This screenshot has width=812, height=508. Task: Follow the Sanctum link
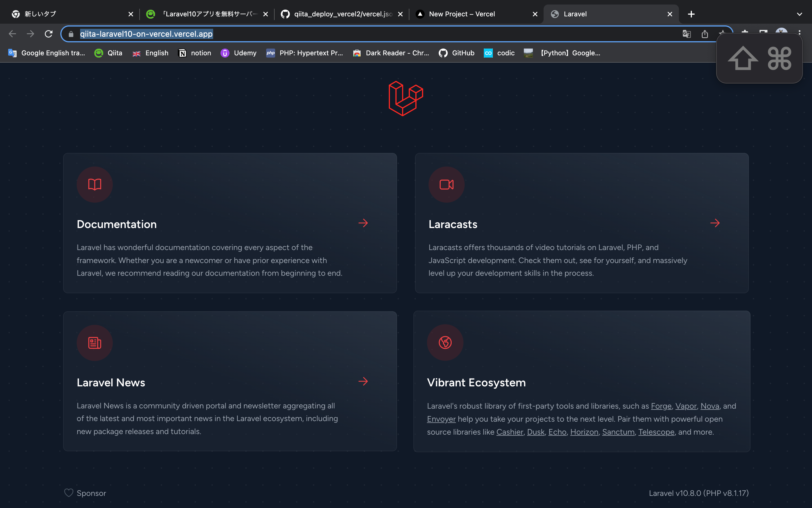point(618,432)
